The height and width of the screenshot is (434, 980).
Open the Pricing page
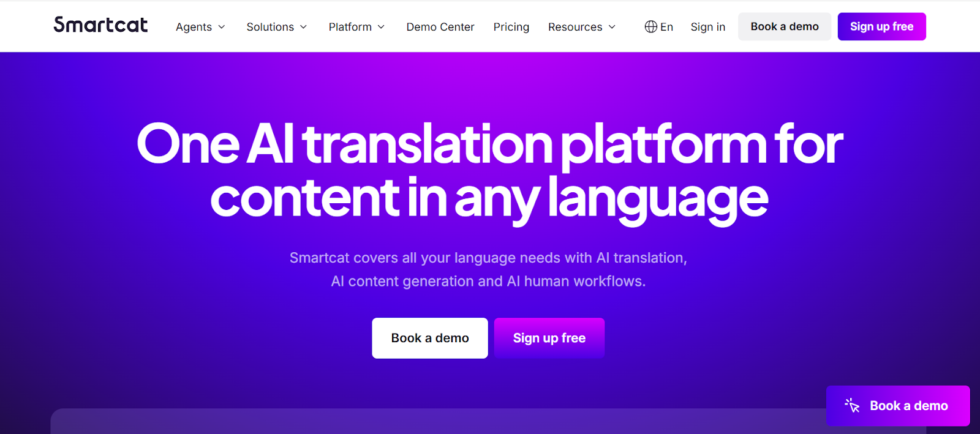(511, 27)
